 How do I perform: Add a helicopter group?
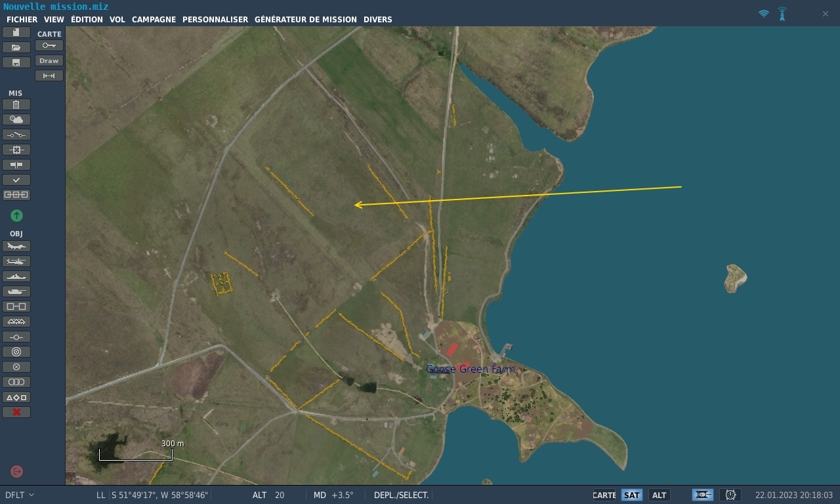coord(16,261)
